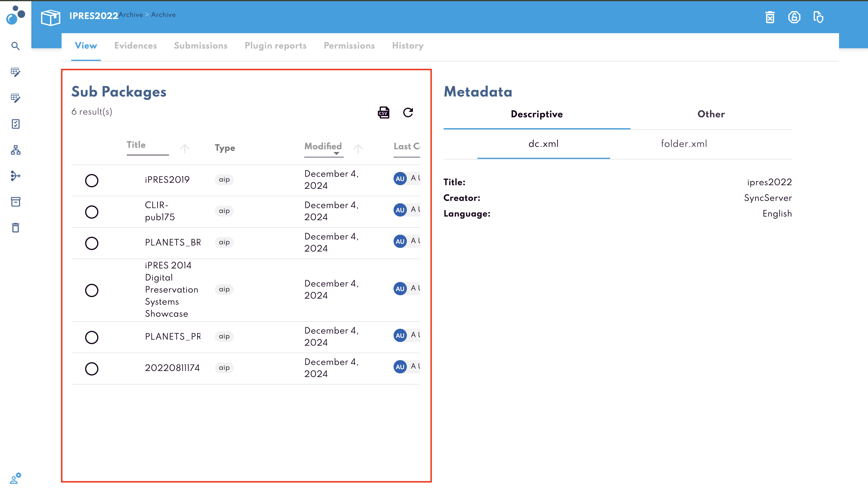The height and width of the screenshot is (491, 868).
Task: Select the CLIR-pub175 radio button
Action: tap(92, 212)
